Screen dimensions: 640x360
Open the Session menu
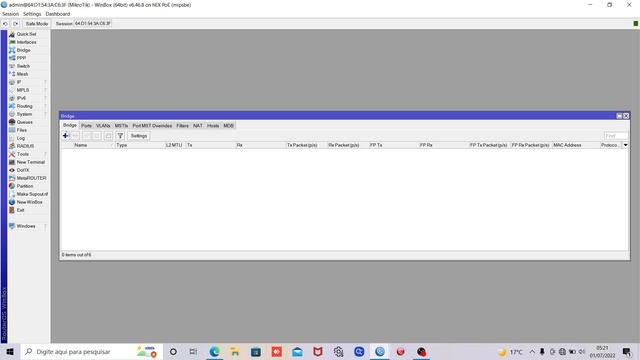(11, 14)
